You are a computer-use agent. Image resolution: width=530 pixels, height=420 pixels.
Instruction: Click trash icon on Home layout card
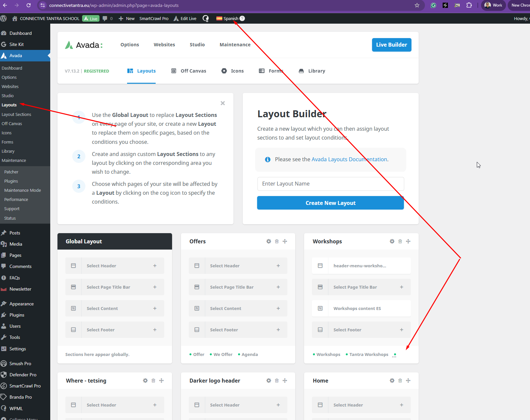400,381
